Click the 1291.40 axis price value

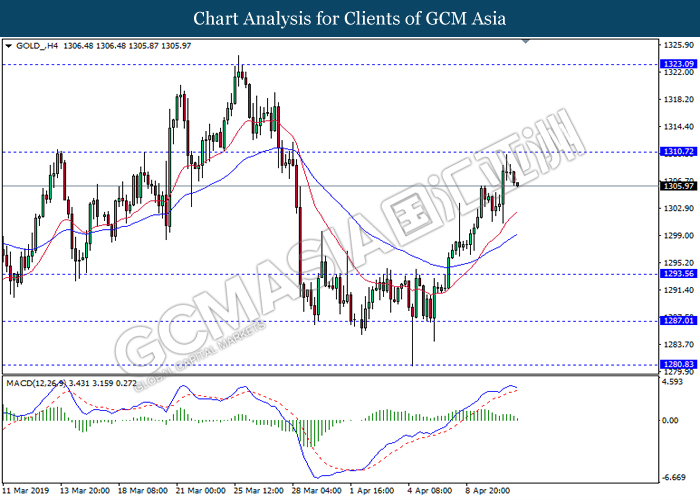(x=679, y=290)
